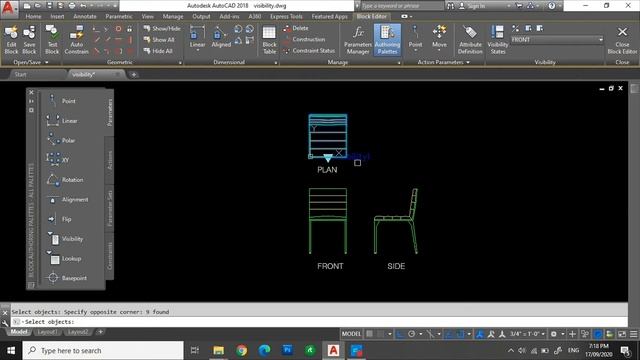
Task: Select the Linear parameter in palette
Action: (62, 120)
